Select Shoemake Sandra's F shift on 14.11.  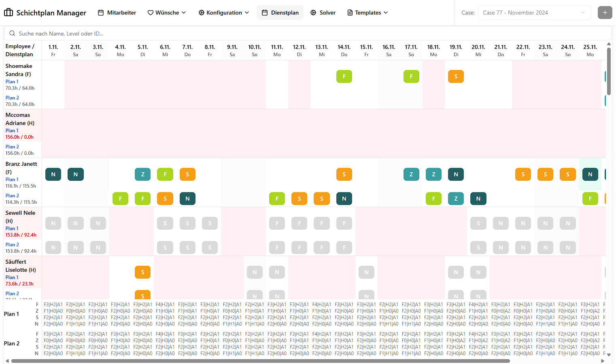click(x=344, y=76)
